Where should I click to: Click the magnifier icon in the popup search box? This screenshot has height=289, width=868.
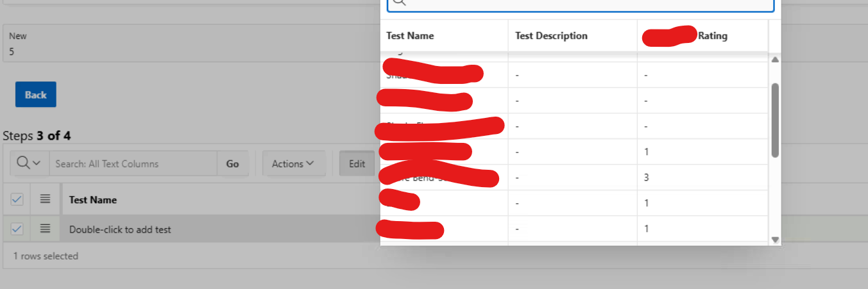click(399, 3)
